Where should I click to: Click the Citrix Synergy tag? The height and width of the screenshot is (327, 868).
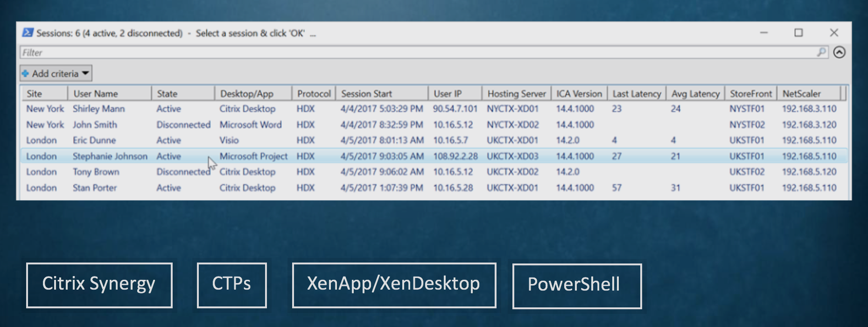(x=99, y=285)
